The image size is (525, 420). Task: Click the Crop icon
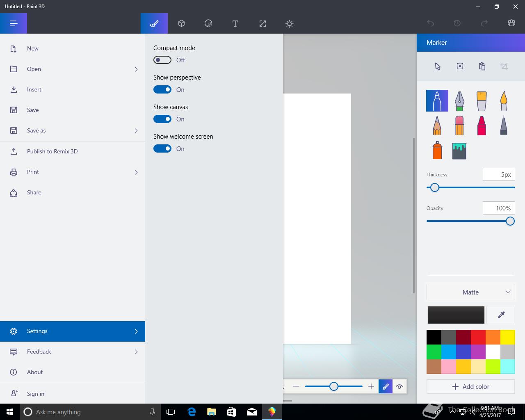pos(504,66)
